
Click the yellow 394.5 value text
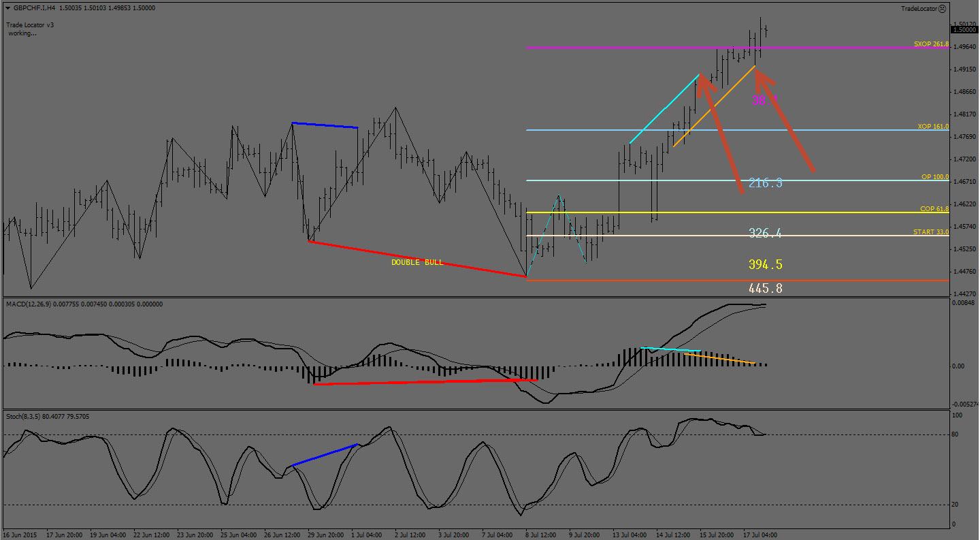tap(765, 264)
